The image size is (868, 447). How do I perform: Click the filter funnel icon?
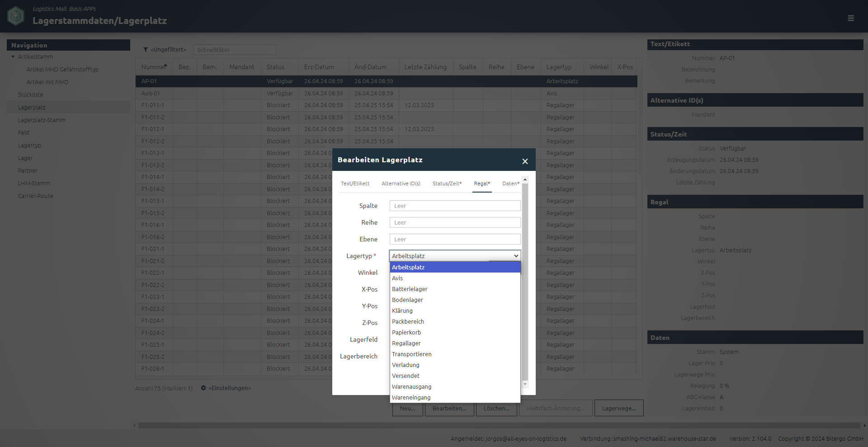click(146, 50)
